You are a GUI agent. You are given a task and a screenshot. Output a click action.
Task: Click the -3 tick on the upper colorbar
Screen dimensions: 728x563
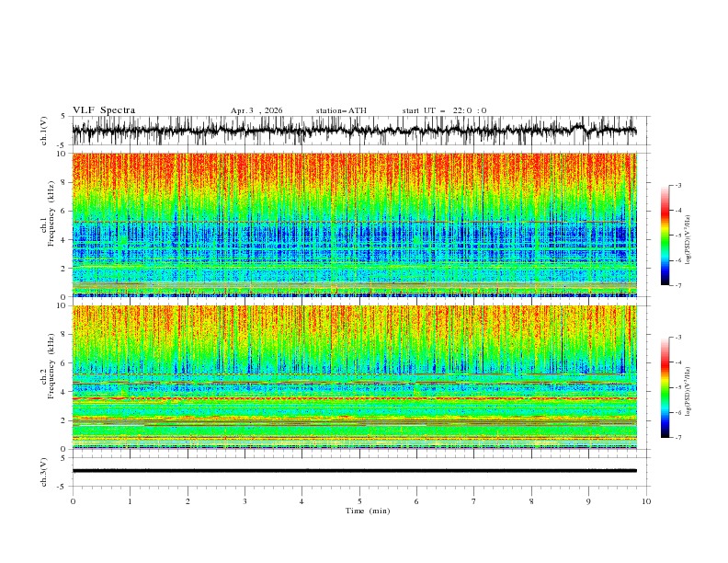coord(677,185)
